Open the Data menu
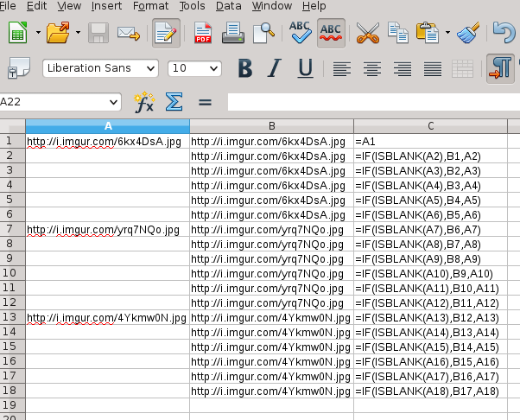This screenshot has height=420, width=520. (229, 6)
